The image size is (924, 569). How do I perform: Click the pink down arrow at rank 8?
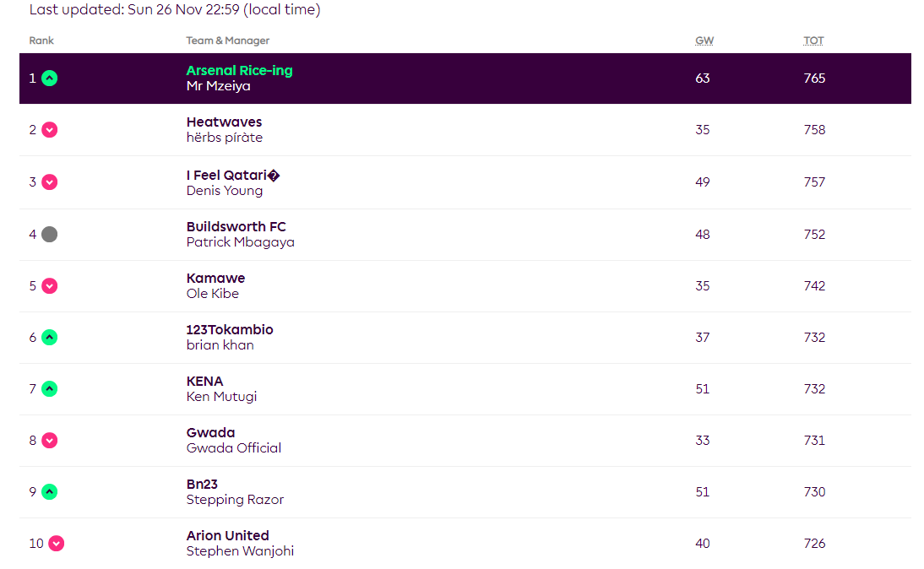tap(50, 441)
